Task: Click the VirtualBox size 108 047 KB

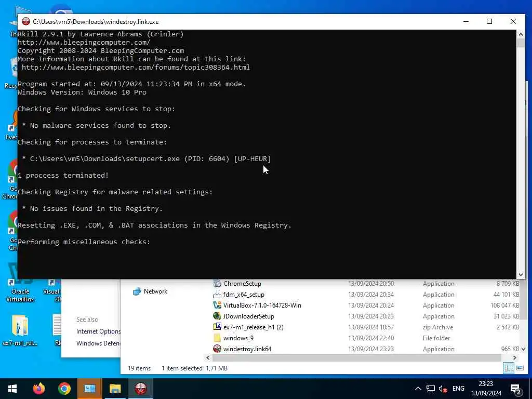Action: pyautogui.click(x=504, y=305)
